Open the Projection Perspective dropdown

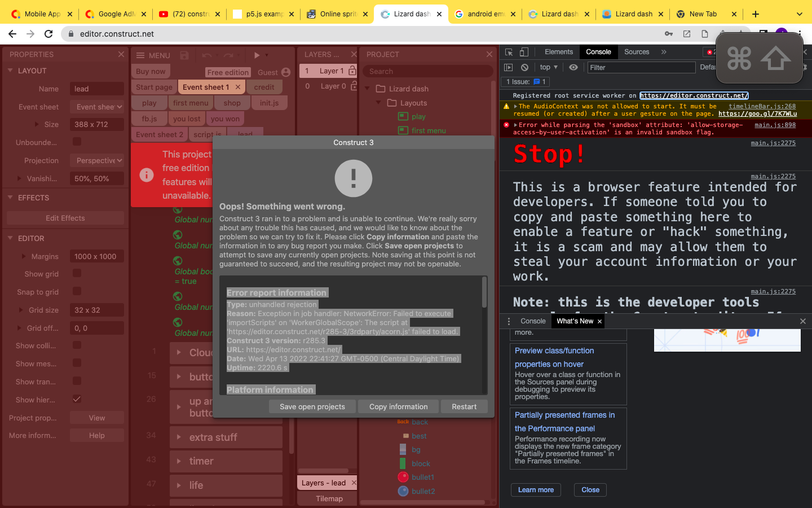pos(97,160)
